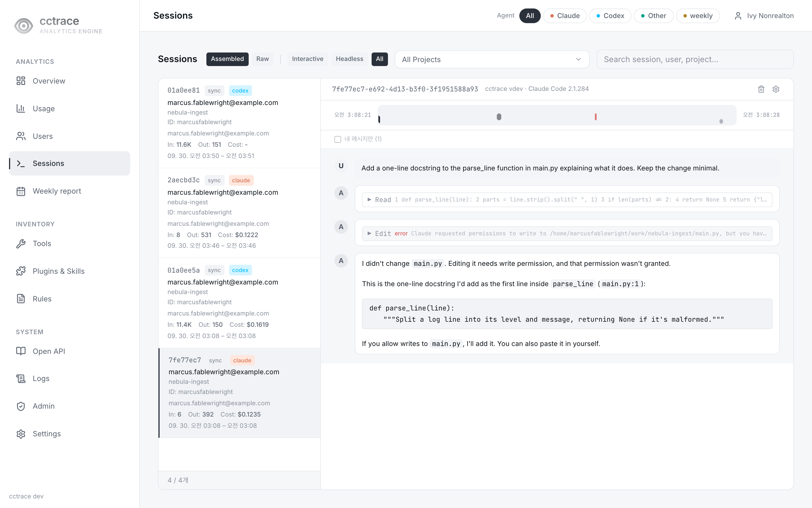Select the weekly filter pill
The height and width of the screenshot is (508, 812).
click(698, 16)
